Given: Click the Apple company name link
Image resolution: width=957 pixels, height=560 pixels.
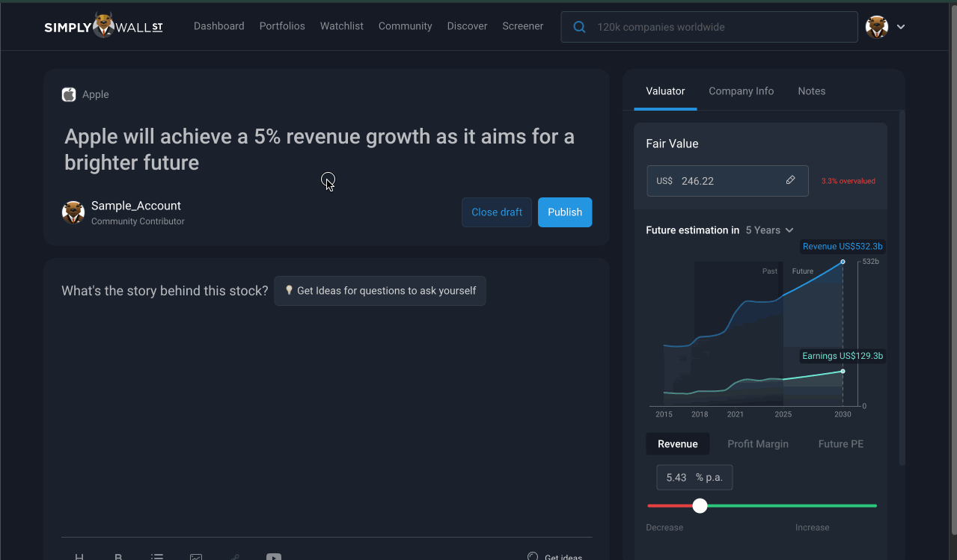Looking at the screenshot, I should (96, 94).
